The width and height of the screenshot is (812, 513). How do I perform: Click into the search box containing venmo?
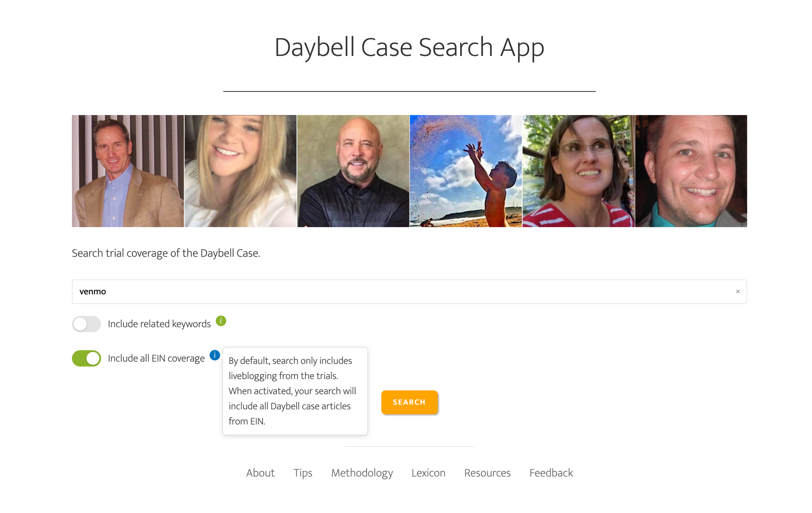tap(409, 292)
